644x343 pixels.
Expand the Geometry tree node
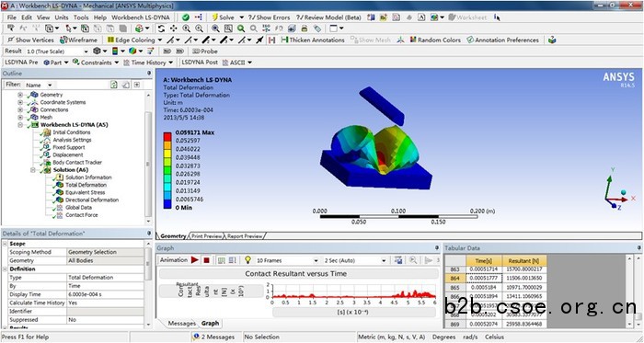pos(20,95)
